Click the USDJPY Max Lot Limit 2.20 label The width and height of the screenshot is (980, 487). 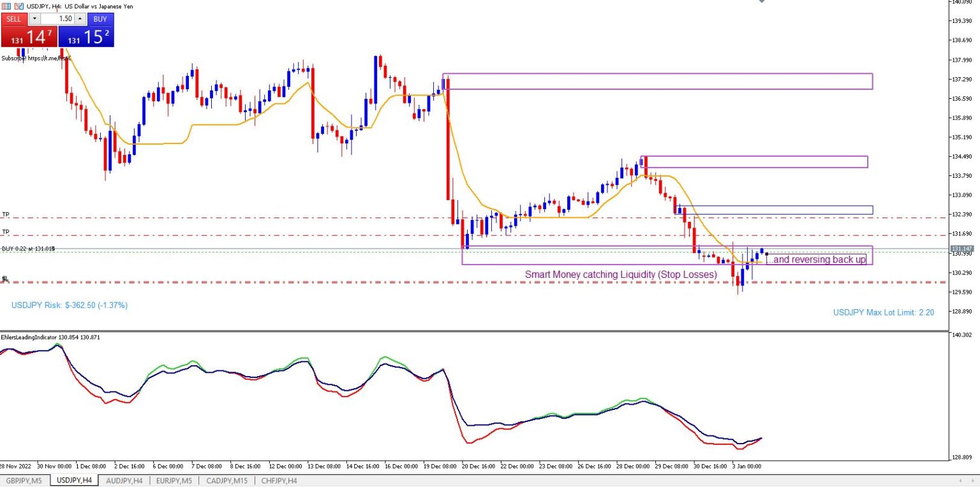click(x=883, y=312)
